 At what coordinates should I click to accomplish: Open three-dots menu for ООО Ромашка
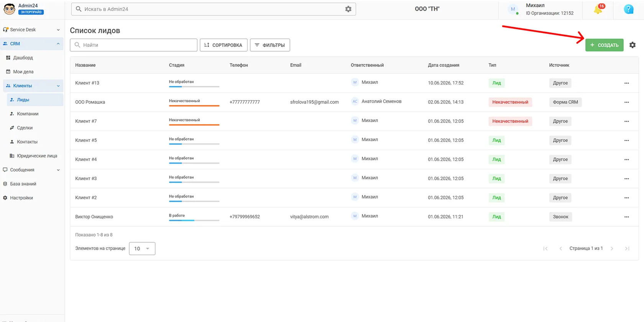(626, 102)
